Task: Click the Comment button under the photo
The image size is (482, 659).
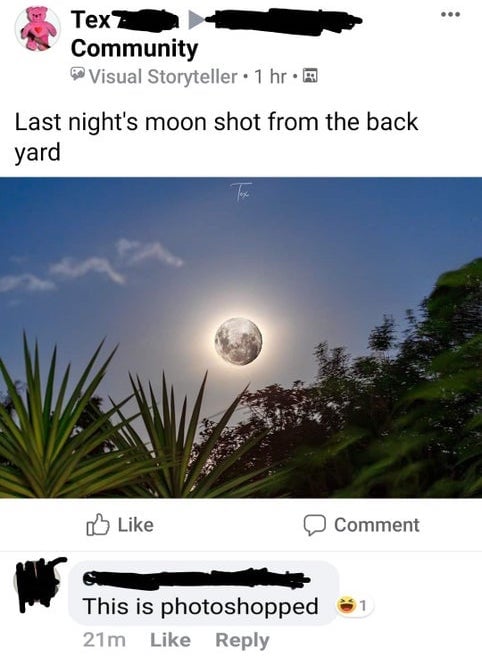Action: pyautogui.click(x=361, y=525)
